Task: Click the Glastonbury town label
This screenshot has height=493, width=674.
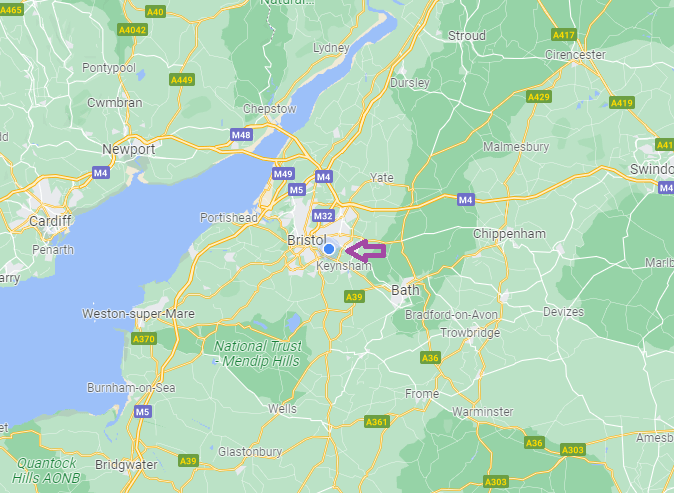Action: [250, 452]
